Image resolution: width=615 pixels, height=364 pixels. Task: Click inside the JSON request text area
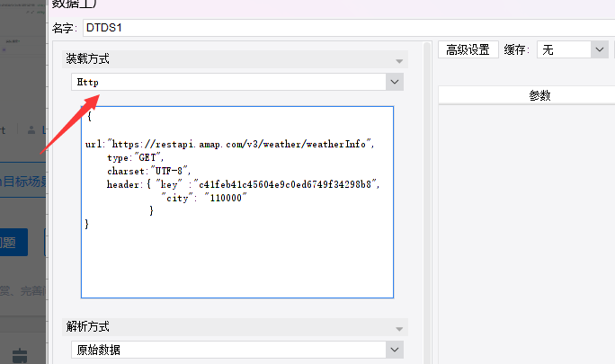tap(237, 202)
